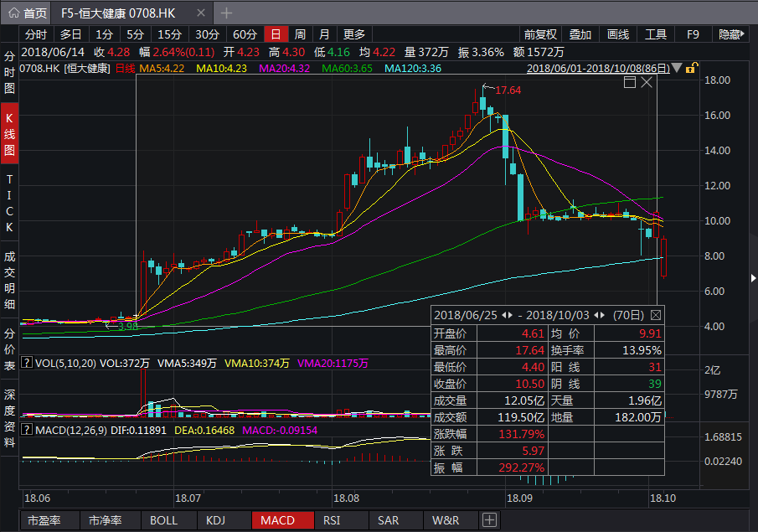This screenshot has width=758, height=532.
Task: Add indicator with plus icon after W&R
Action: pos(487,520)
